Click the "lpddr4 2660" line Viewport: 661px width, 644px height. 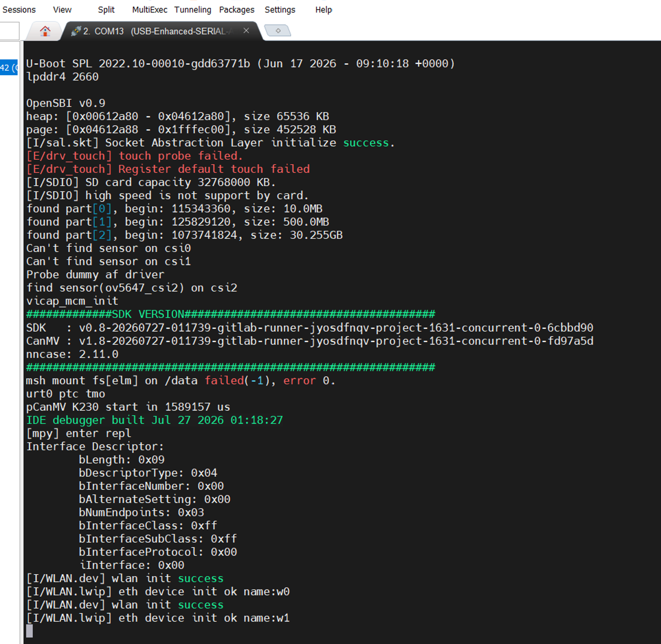tap(62, 77)
